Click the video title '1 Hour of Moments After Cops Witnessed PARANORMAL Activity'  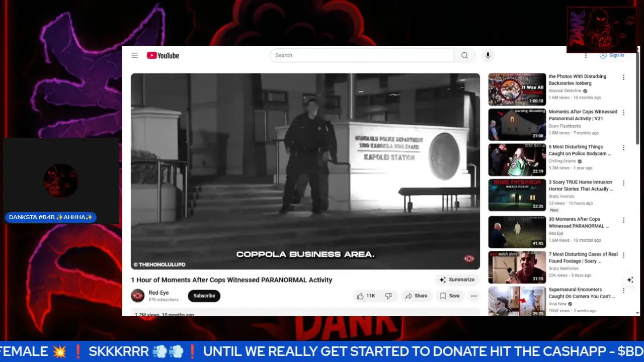coord(232,280)
